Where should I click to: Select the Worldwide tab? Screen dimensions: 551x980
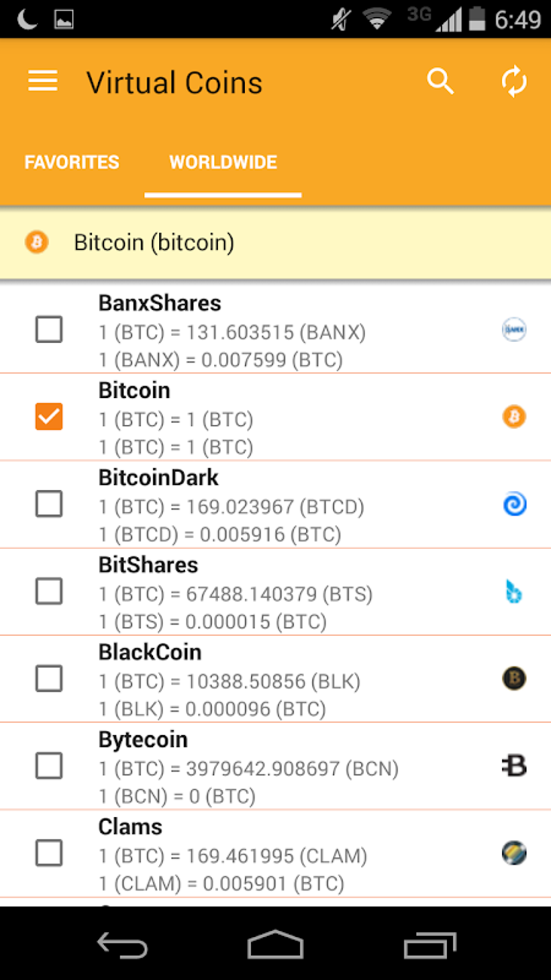(223, 162)
